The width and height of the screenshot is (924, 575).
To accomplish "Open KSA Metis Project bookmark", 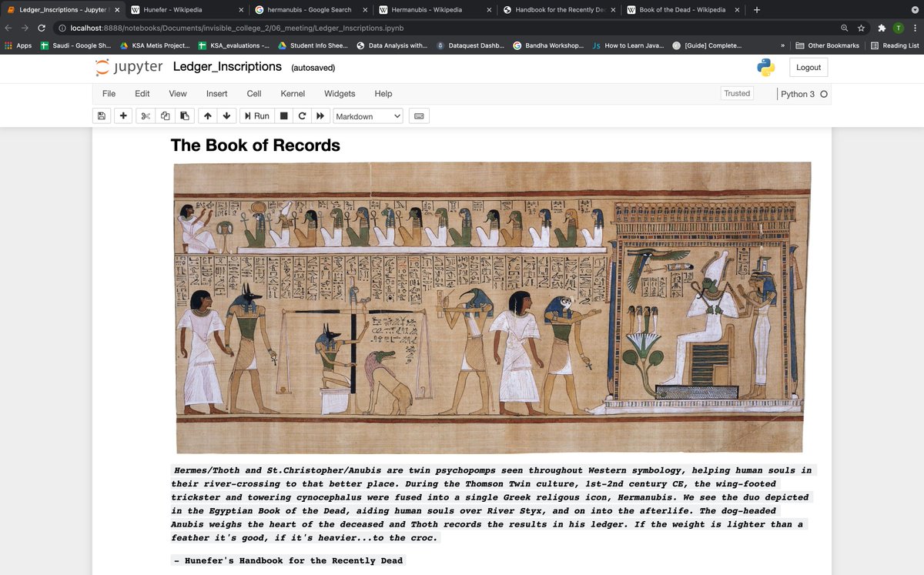I will point(155,45).
